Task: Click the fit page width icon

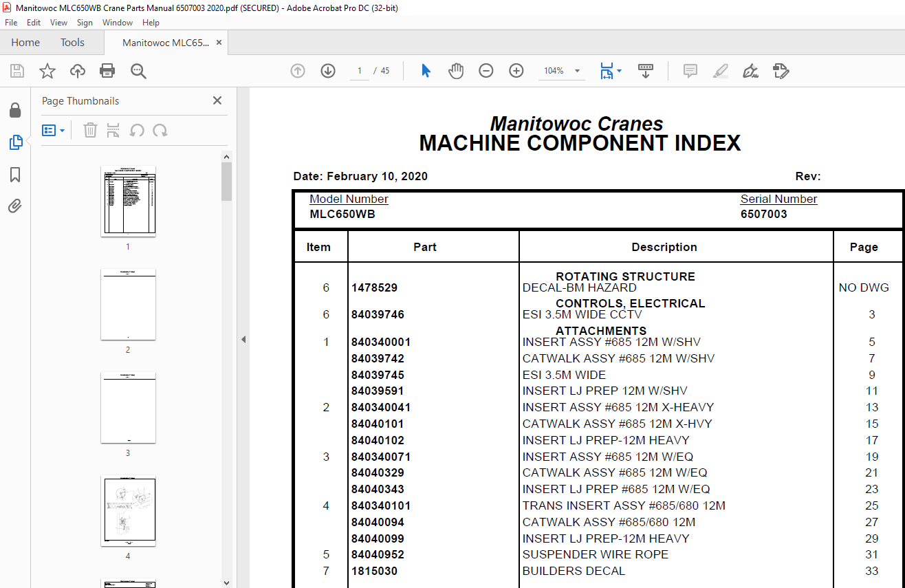Action: tap(607, 71)
